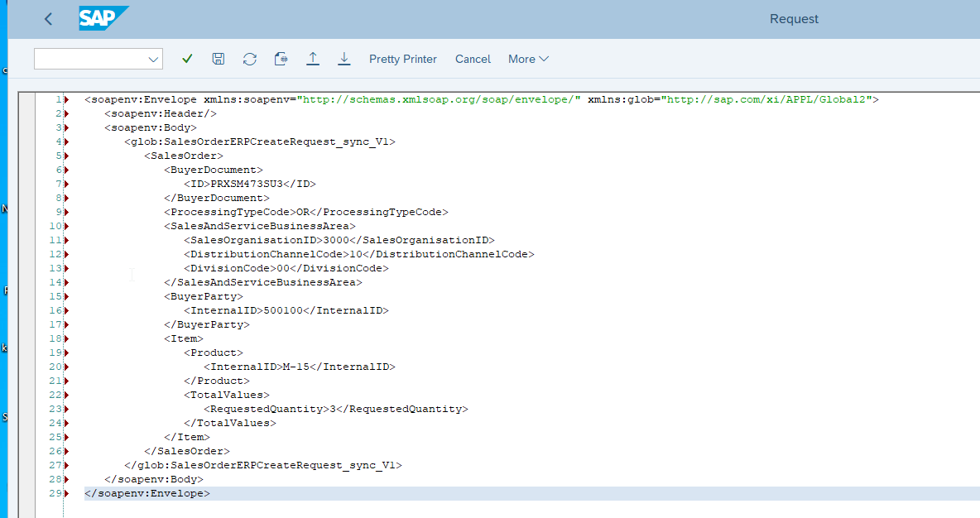
Task: Toggle the line 18 marker beside Item
Action: [65, 338]
